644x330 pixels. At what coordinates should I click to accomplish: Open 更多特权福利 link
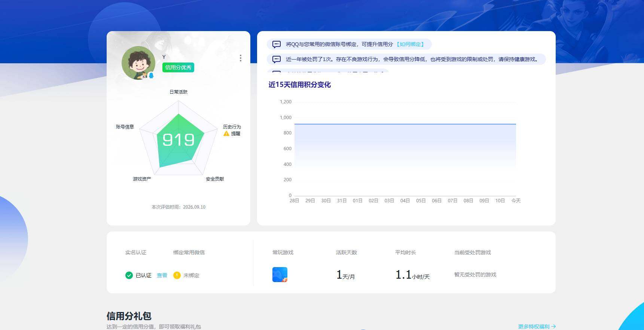pos(537,327)
